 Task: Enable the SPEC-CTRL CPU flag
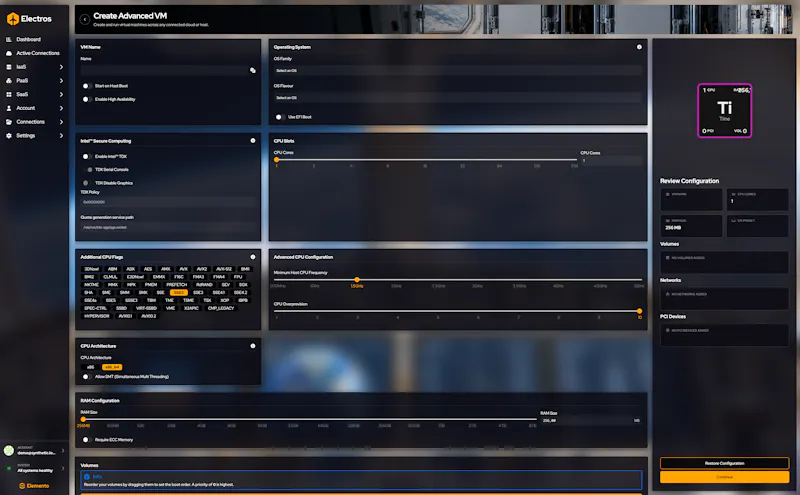pos(95,308)
